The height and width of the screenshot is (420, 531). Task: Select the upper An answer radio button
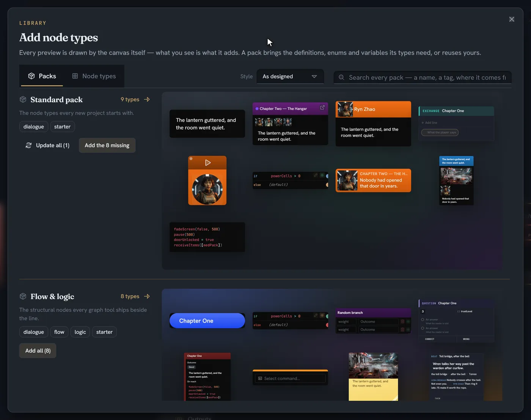pyautogui.click(x=423, y=320)
